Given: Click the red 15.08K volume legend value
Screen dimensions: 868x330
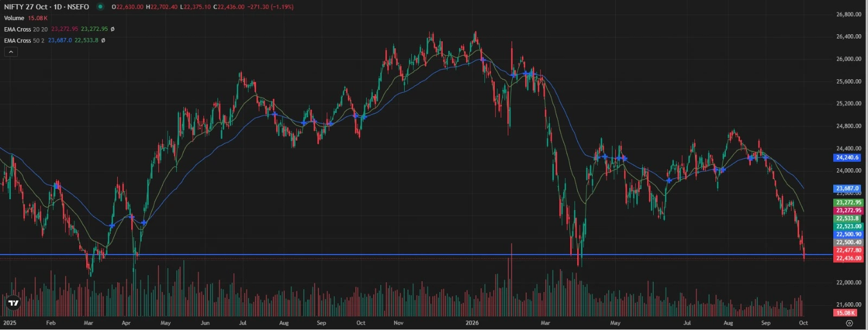Looking at the screenshot, I should [37, 18].
